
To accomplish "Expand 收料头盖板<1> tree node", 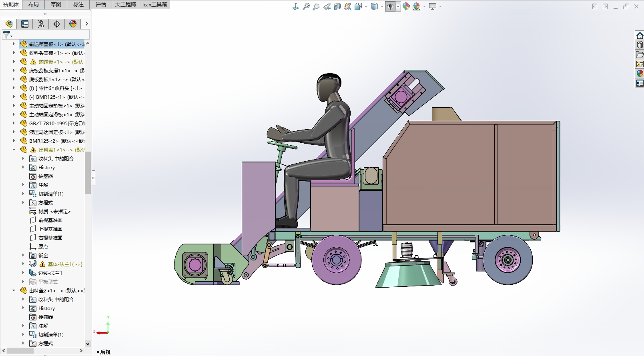I will pos(14,53).
